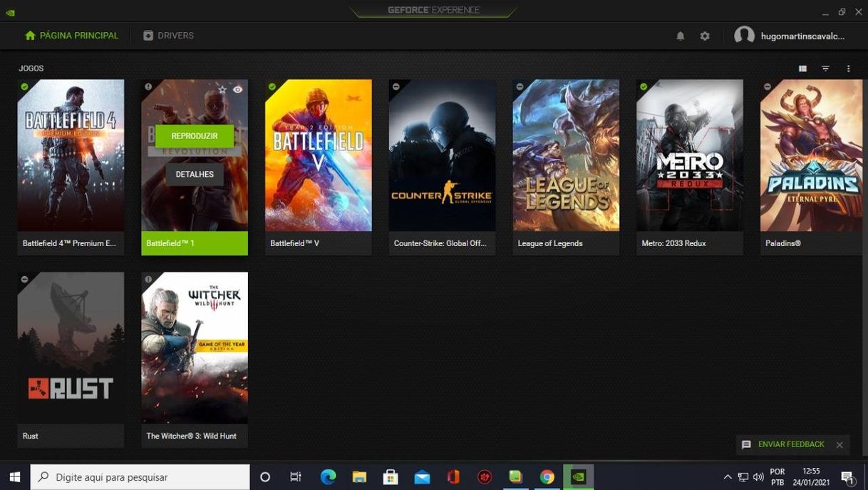Open Microsoft Store from taskbar

tap(391, 477)
